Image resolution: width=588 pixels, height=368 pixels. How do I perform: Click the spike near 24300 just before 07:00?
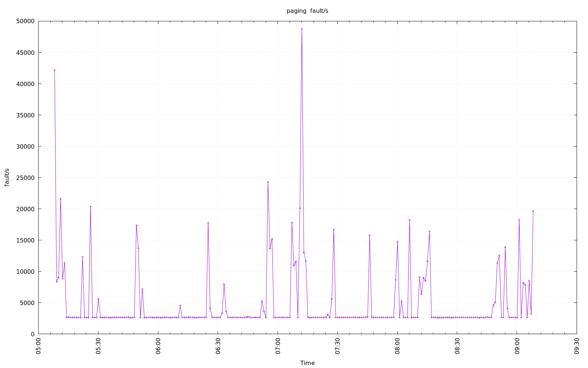click(268, 182)
